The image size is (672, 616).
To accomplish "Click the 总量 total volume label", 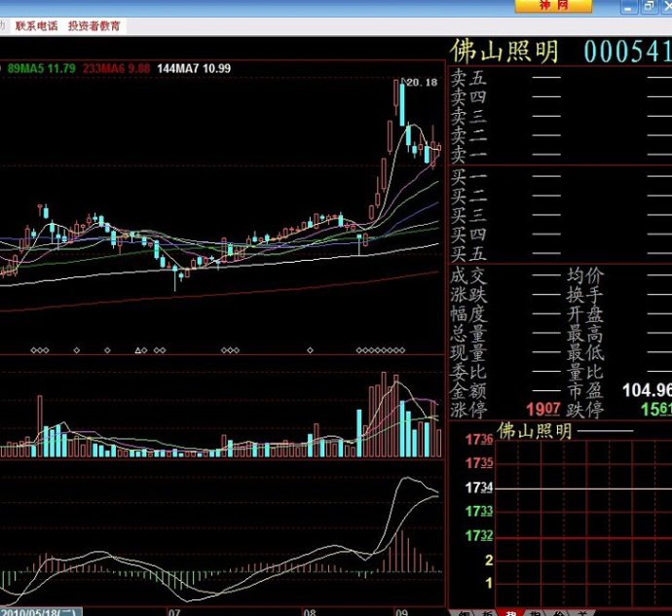I will point(468,334).
